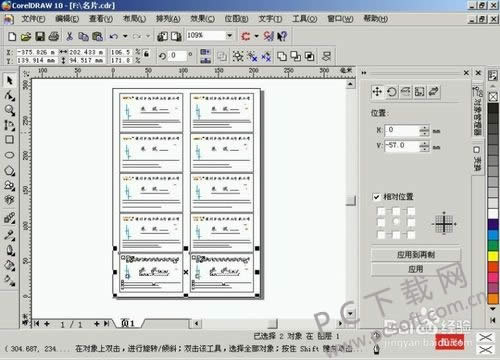Open the Edit menu
Viewport: 500px width, 360px height.
tap(67, 19)
